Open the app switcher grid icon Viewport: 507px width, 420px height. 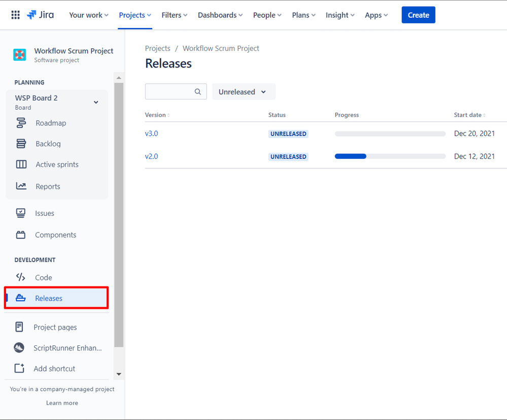click(16, 15)
